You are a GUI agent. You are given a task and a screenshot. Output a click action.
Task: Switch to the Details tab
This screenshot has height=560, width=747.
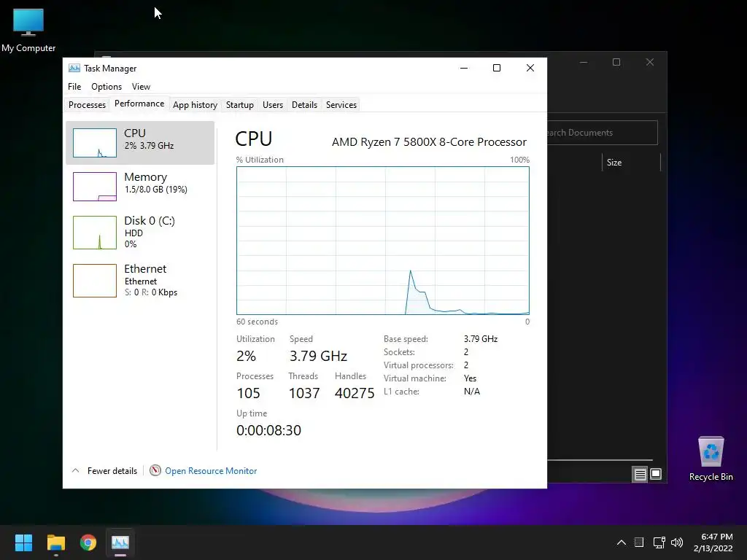coord(304,105)
